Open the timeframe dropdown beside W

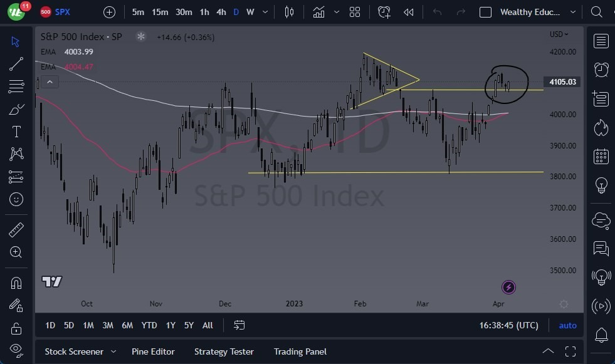point(264,12)
